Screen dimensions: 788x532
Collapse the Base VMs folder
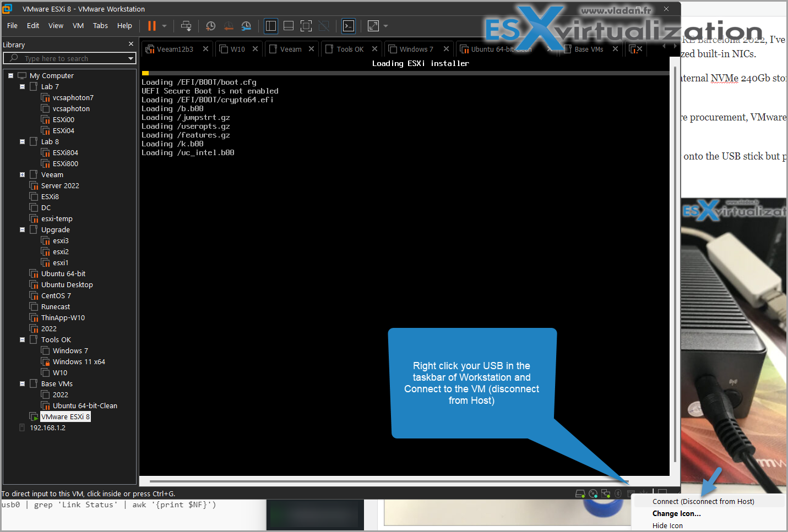click(22, 384)
